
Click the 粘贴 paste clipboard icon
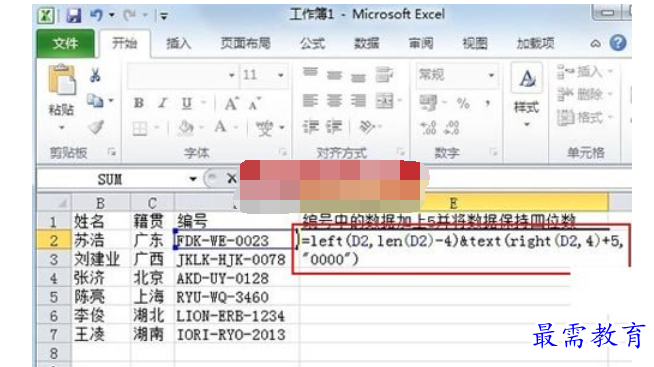click(62, 80)
